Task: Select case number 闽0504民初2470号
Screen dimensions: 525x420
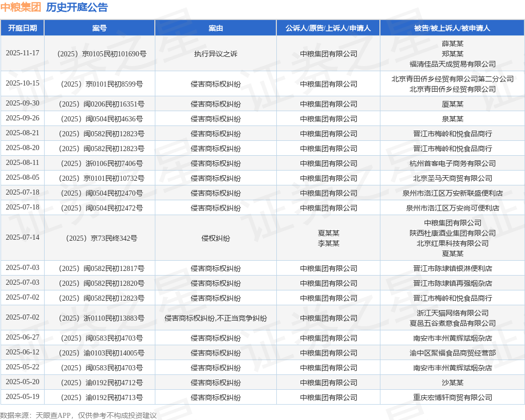Action: click(x=102, y=193)
